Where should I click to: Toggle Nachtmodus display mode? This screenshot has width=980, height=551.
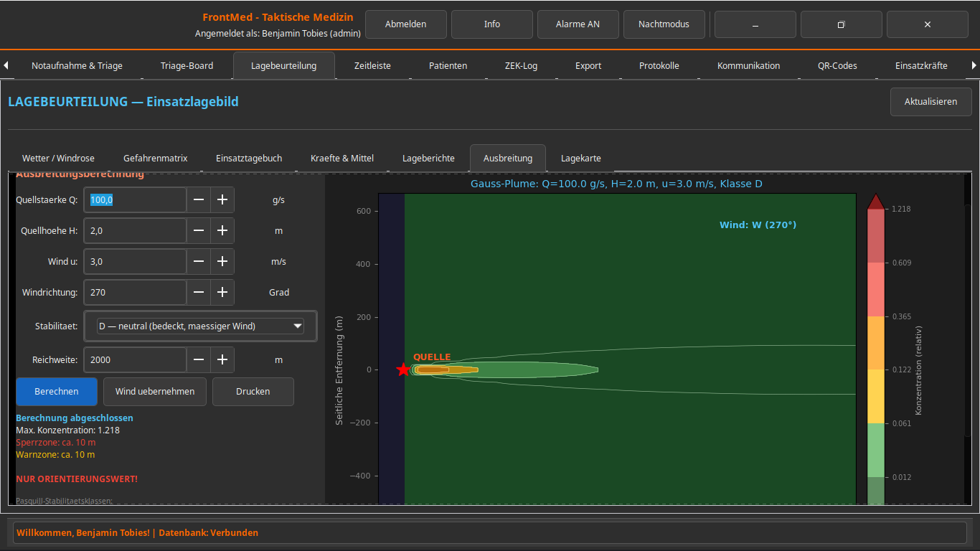coord(664,24)
